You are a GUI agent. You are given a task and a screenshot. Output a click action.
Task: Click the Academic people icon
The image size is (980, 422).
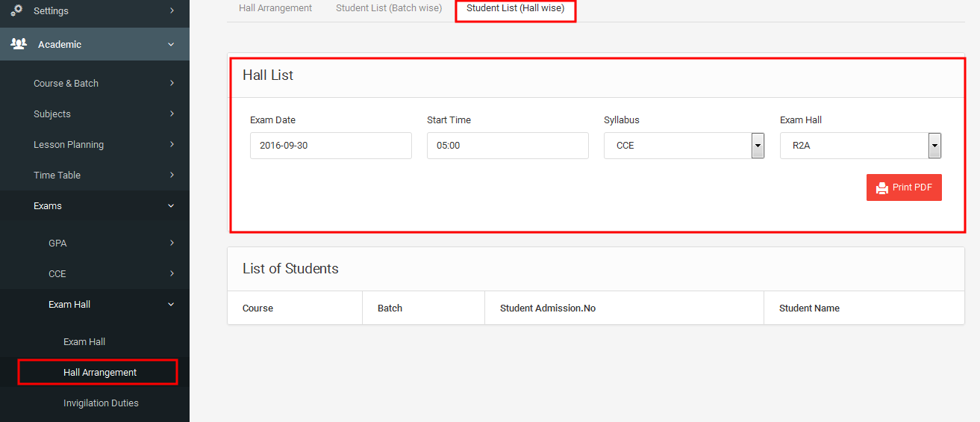click(x=19, y=44)
